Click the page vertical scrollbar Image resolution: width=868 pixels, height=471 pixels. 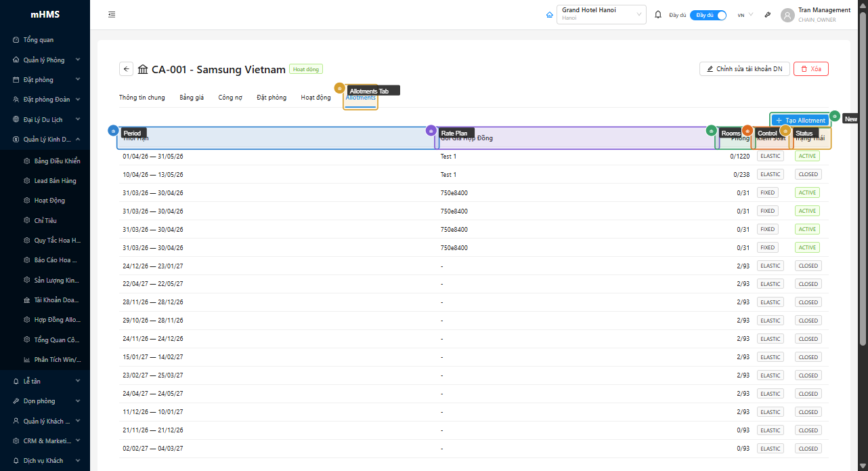863,203
